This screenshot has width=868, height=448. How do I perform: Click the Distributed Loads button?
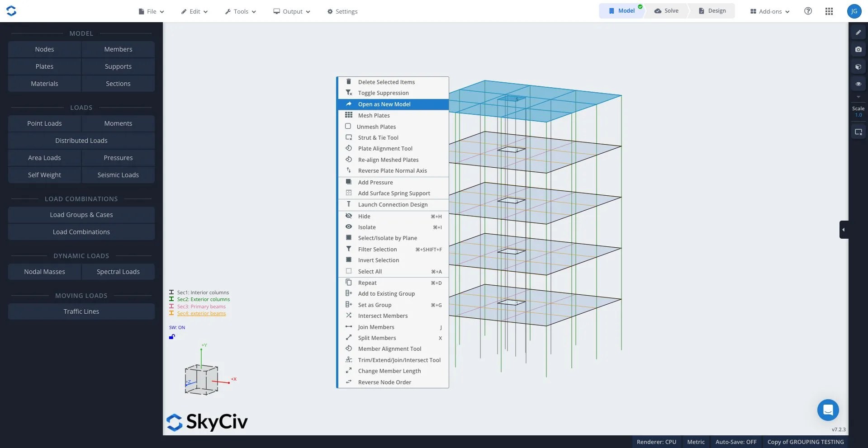81,141
